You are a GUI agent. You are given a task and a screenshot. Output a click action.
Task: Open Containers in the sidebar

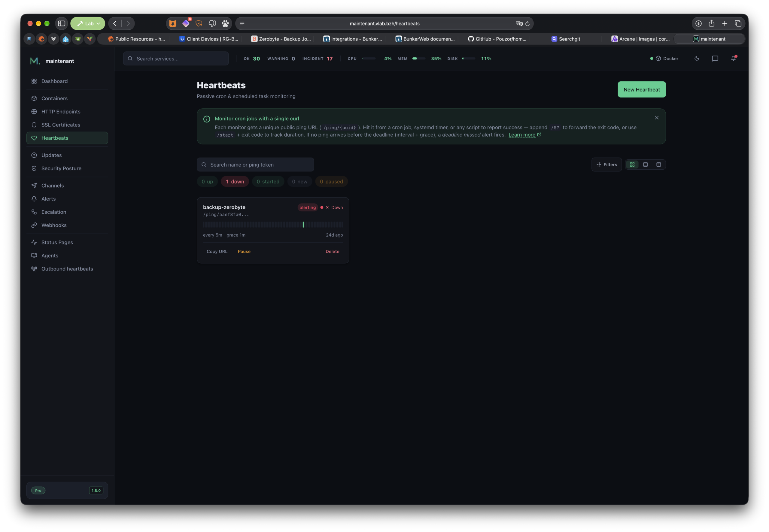67,98
